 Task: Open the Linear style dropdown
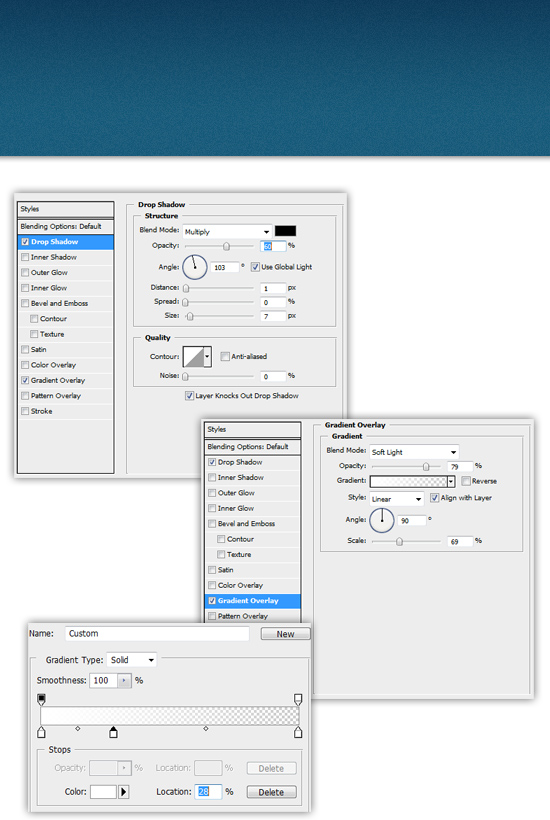pos(397,499)
